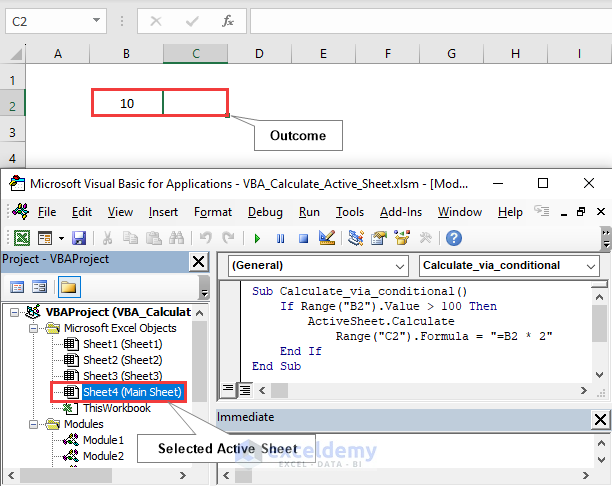Image resolution: width=612 pixels, height=486 pixels.
Task: Click code window horizontal scrollbar right arrow
Action: pyautogui.click(x=584, y=390)
